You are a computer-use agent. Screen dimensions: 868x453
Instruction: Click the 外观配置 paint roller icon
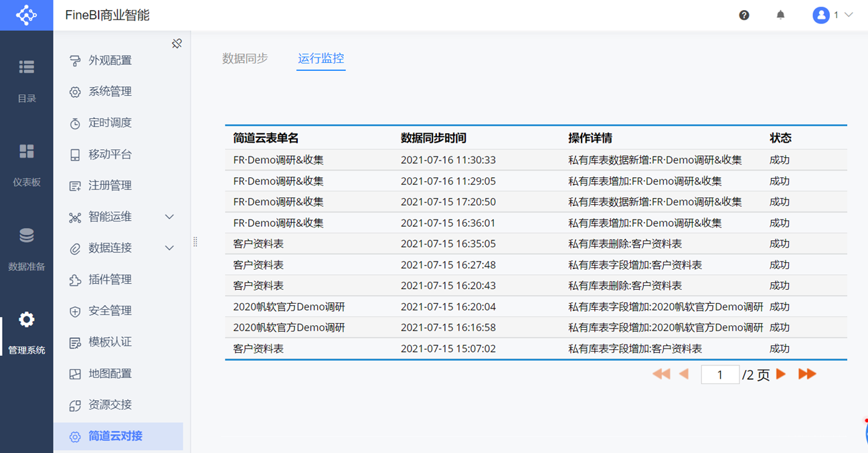pyautogui.click(x=75, y=61)
